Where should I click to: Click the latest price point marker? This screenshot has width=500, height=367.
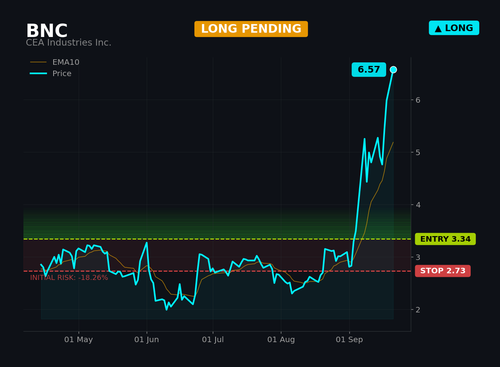coord(393,70)
